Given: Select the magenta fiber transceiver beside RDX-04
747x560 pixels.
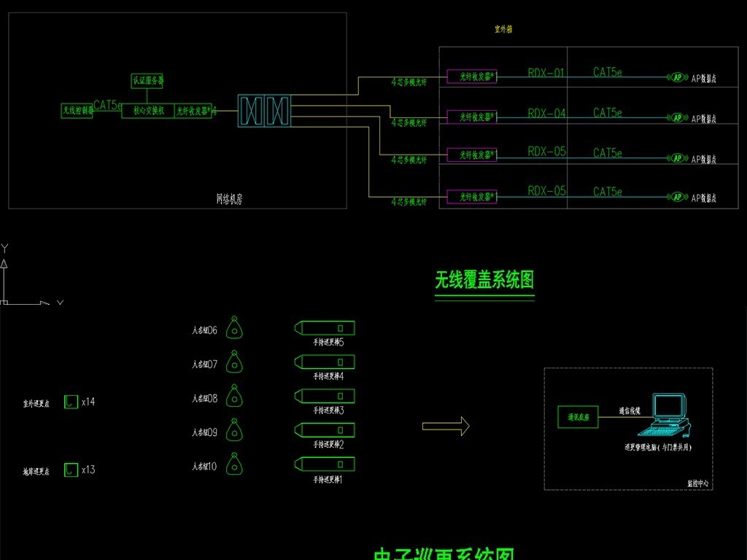Looking at the screenshot, I should click(471, 117).
